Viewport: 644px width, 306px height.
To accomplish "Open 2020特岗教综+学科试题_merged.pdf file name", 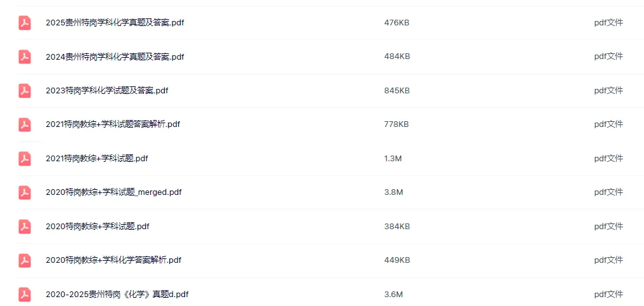I will tap(113, 192).
